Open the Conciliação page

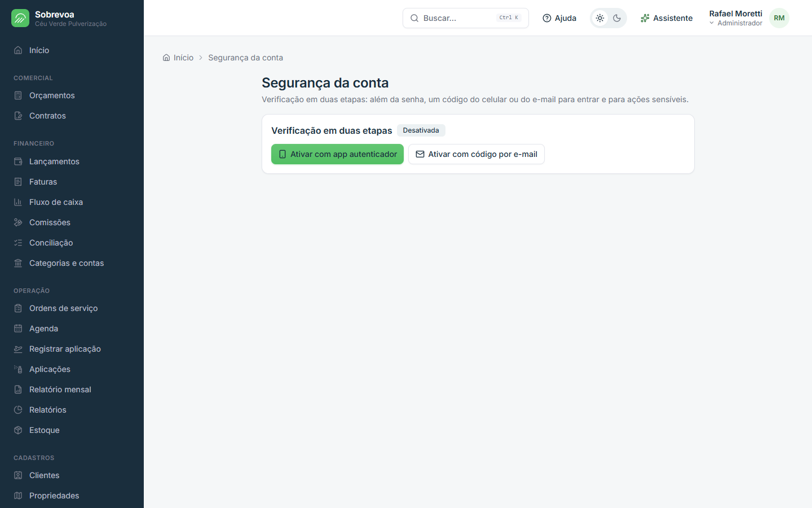(72, 243)
